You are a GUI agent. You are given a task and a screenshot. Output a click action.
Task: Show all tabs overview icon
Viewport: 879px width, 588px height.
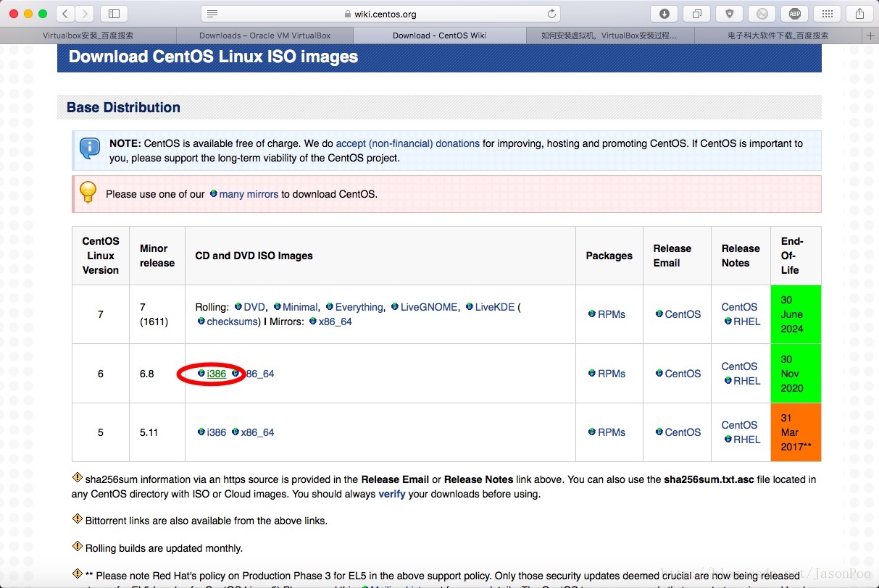(696, 13)
